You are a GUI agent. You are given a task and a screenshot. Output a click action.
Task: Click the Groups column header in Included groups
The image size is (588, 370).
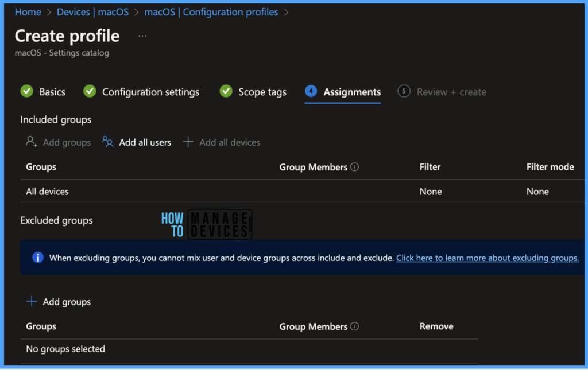[41, 167]
